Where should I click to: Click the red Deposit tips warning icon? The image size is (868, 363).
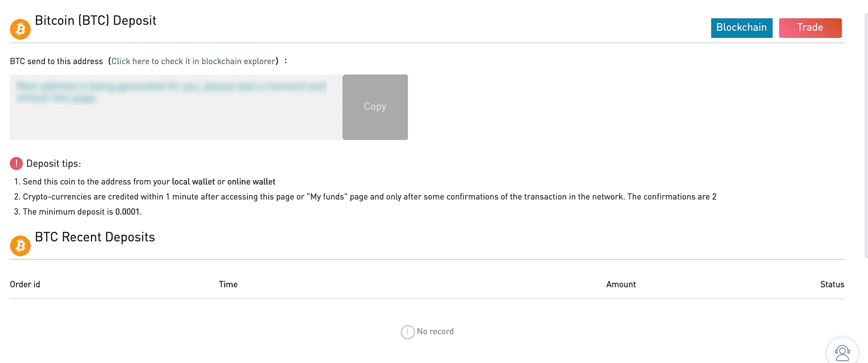tap(16, 164)
